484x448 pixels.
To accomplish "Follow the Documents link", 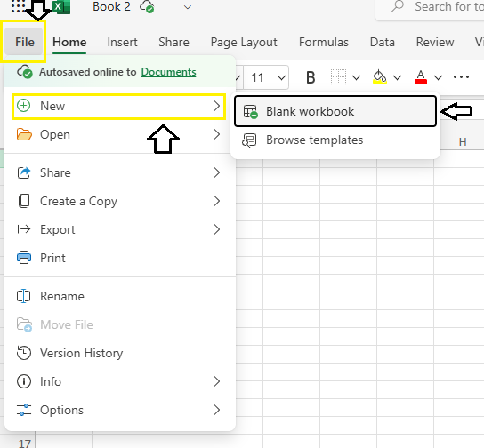I will 168,72.
